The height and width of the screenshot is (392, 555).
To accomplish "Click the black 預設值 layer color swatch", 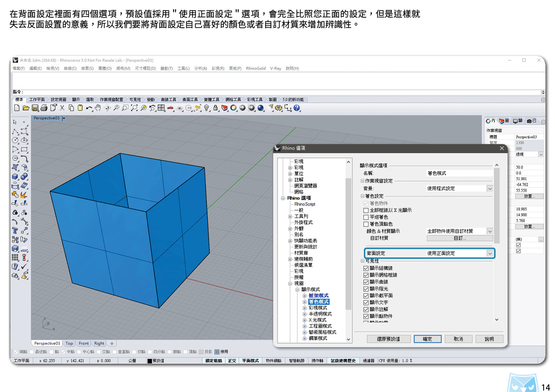I will pos(150,361).
